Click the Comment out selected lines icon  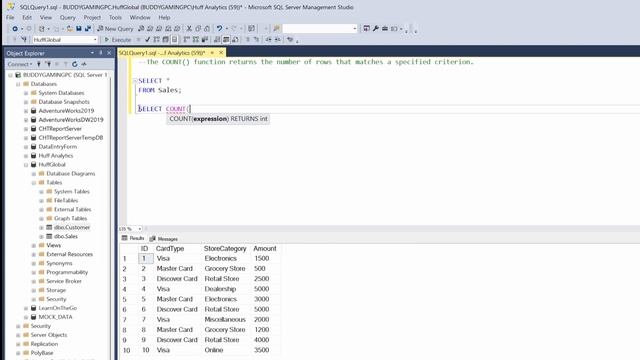(247, 40)
